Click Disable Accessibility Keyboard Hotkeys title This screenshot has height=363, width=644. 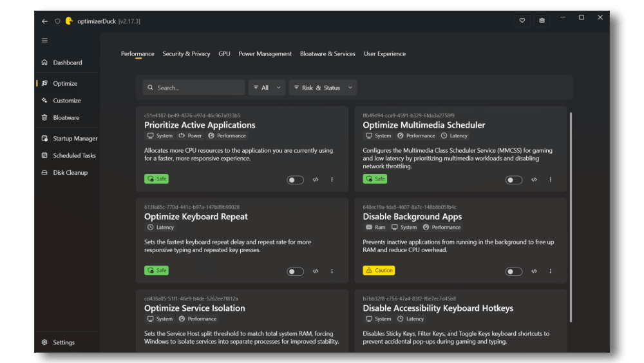click(x=438, y=308)
